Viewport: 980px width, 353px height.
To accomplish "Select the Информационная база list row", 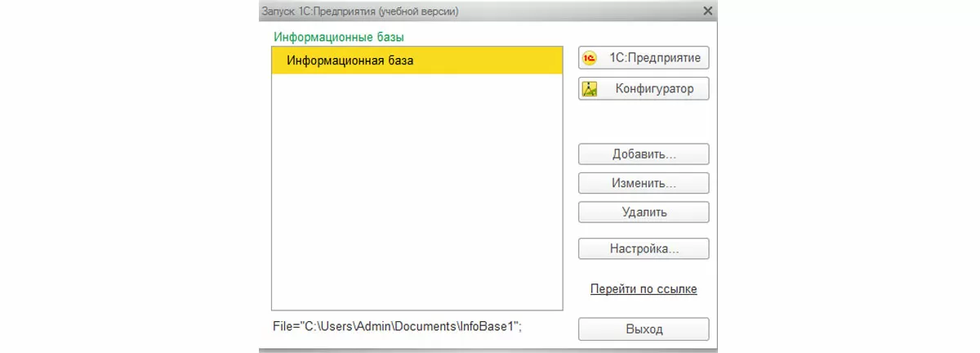I will (417, 60).
